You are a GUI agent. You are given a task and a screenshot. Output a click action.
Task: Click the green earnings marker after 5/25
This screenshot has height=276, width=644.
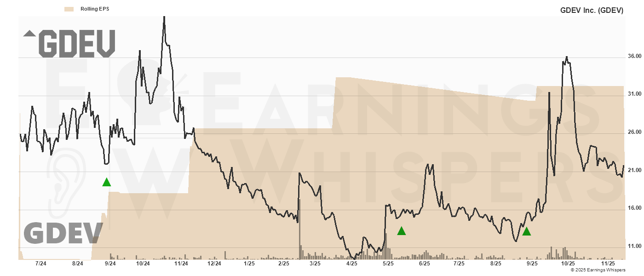point(402,231)
